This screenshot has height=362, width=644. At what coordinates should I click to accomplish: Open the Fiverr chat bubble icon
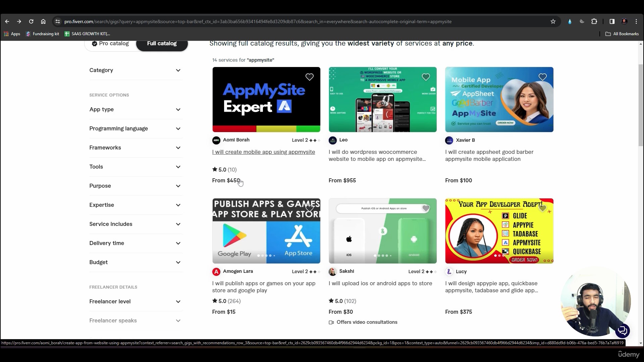tap(623, 331)
